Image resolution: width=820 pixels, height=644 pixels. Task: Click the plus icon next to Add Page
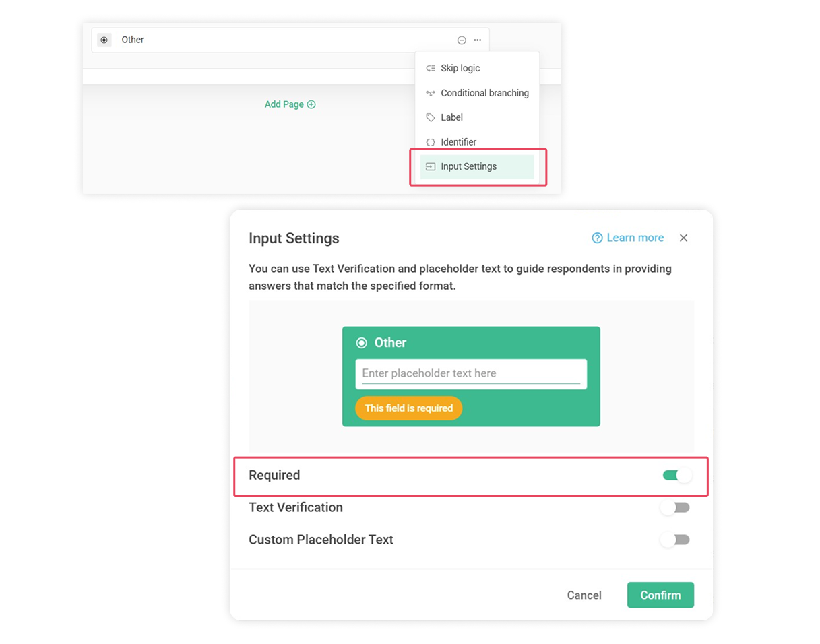pos(311,104)
